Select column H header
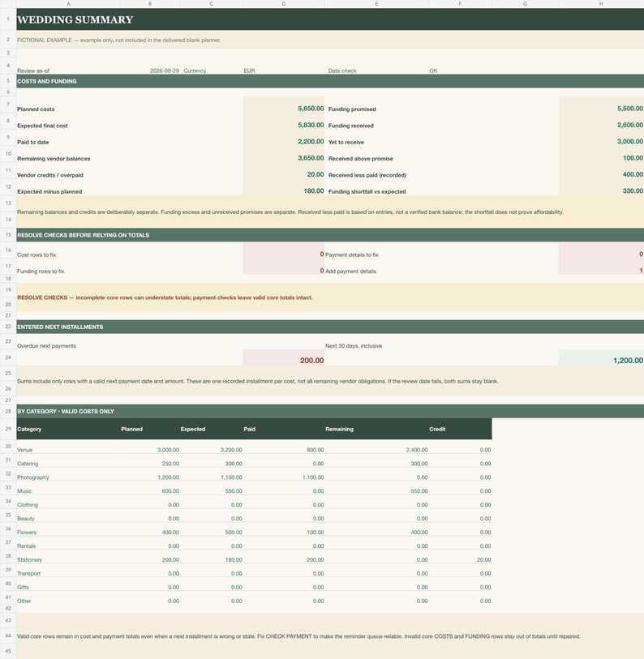Viewport: 644px width, 659px height. point(601,4)
